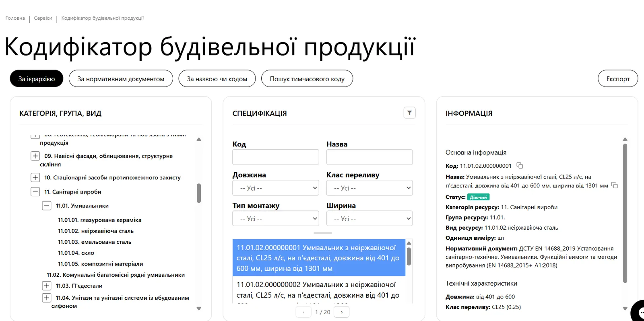Select 11.01.04. скло tree item
The width and height of the screenshot is (644, 321).
coord(76,253)
